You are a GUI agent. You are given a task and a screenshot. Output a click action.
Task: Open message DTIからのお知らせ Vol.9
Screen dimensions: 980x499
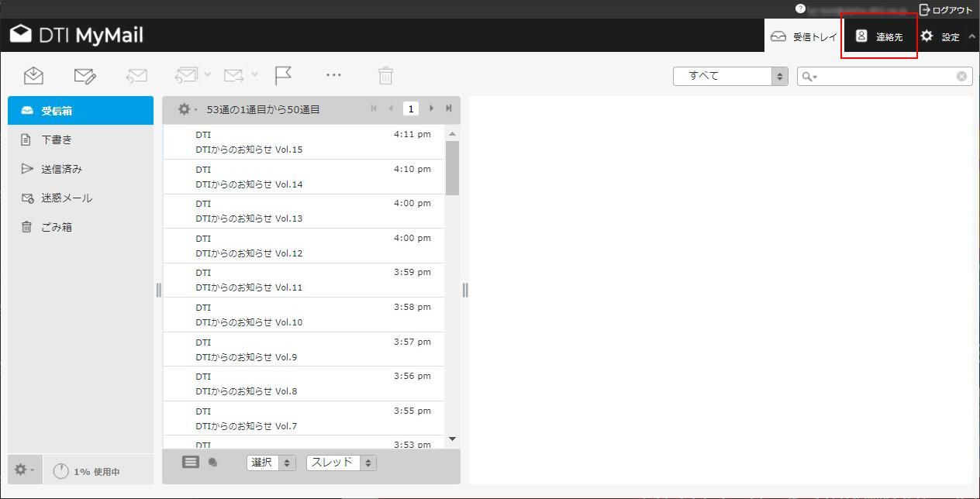tap(304, 349)
